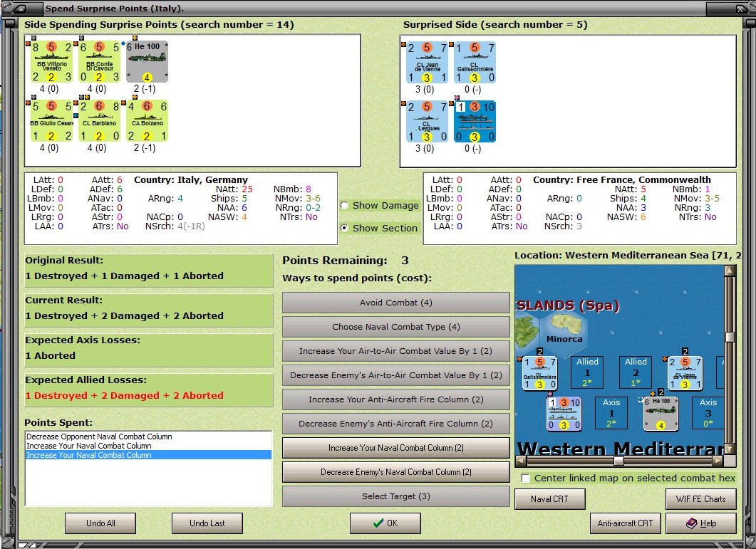Select the CA Bolzano ship counter
The width and height of the screenshot is (756, 549).
point(147,121)
